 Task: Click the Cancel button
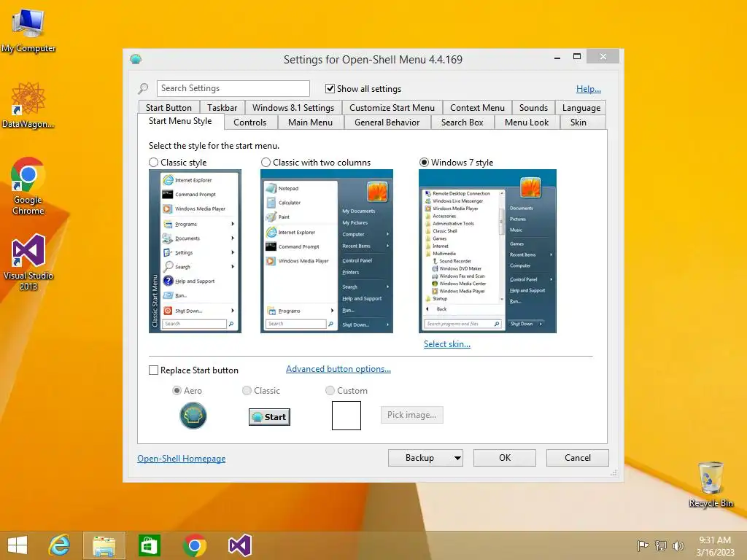578,458
